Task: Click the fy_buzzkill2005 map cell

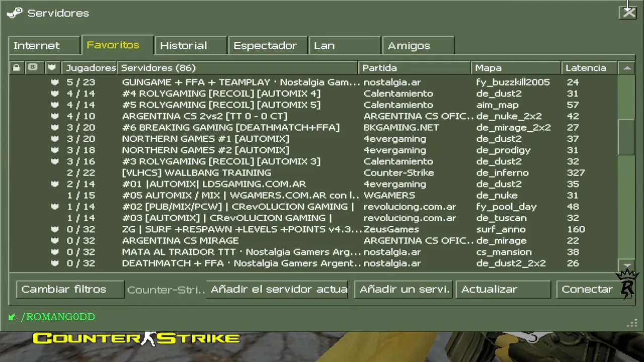Action: point(513,82)
